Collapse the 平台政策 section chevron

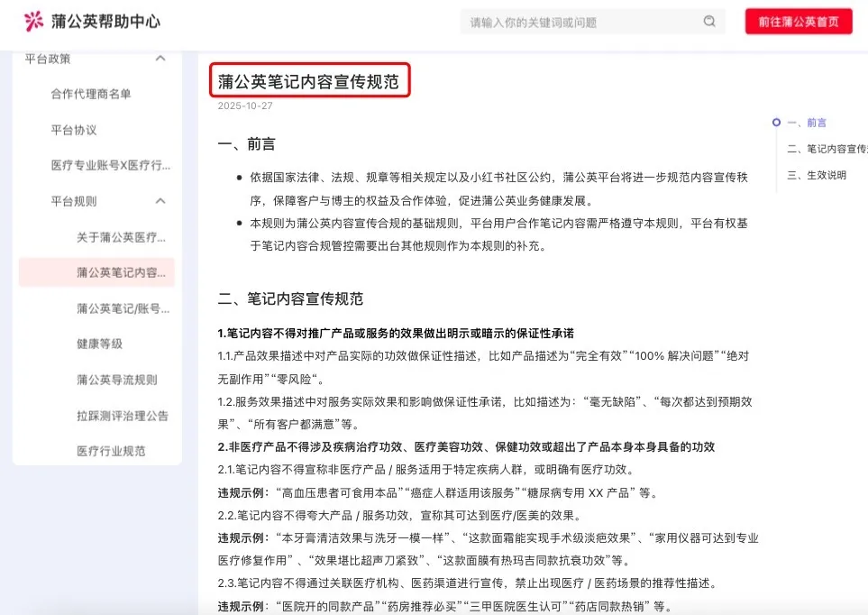coord(160,59)
